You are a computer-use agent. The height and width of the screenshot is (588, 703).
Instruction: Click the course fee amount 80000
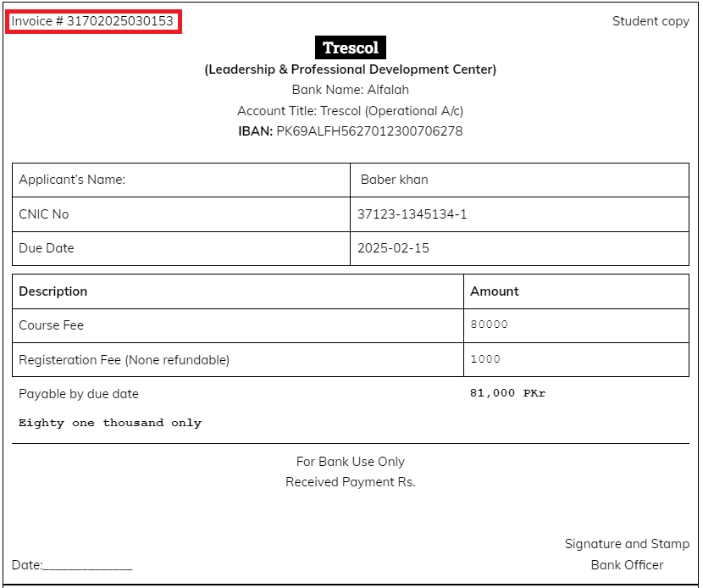[490, 325]
